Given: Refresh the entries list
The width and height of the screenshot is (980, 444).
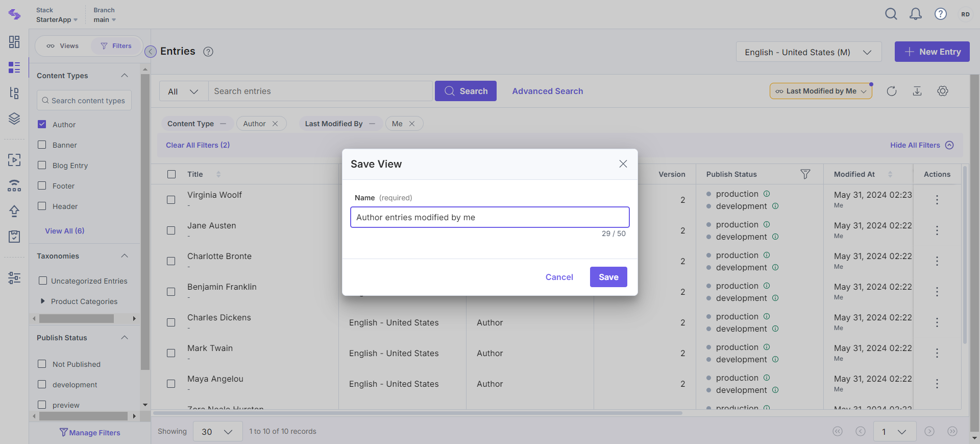Looking at the screenshot, I should pos(892,91).
